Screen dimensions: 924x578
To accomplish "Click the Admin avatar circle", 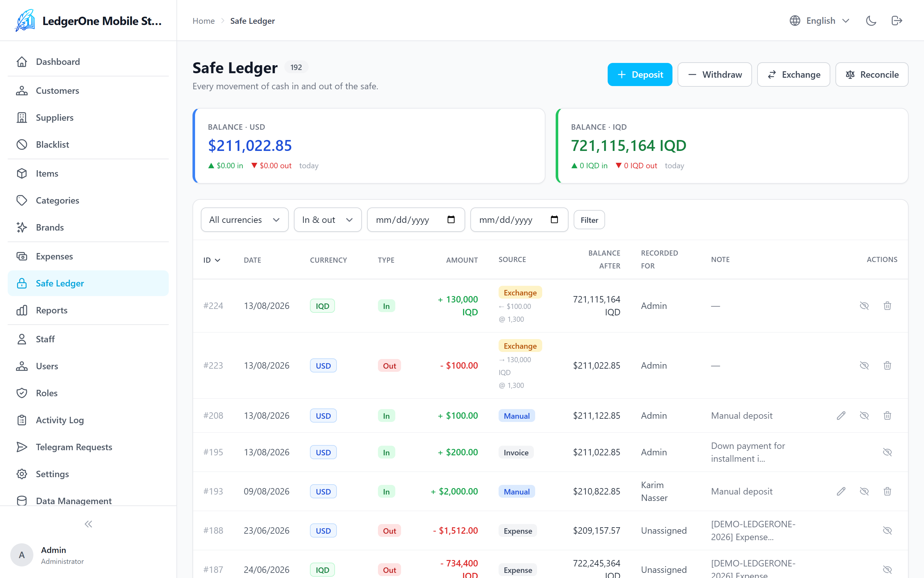I will pyautogui.click(x=22, y=555).
